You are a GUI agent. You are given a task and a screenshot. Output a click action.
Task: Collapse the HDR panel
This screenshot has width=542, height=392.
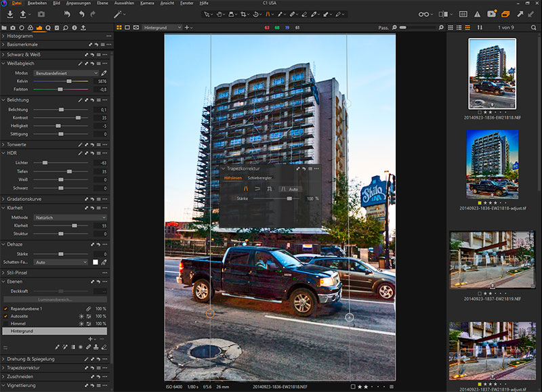[3, 153]
